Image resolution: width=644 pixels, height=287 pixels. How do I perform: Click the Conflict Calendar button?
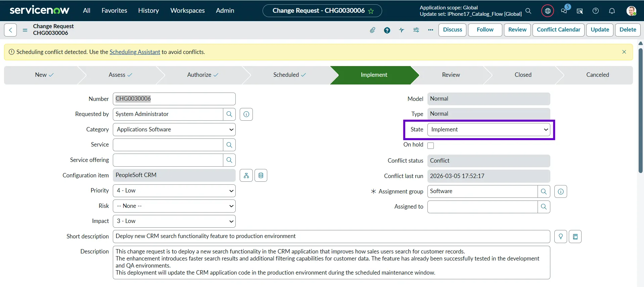pos(558,30)
